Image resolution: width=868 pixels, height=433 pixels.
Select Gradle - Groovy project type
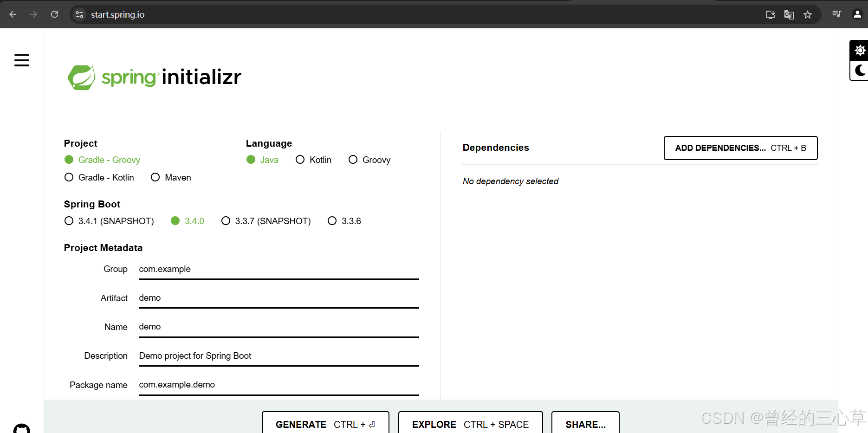(x=102, y=160)
